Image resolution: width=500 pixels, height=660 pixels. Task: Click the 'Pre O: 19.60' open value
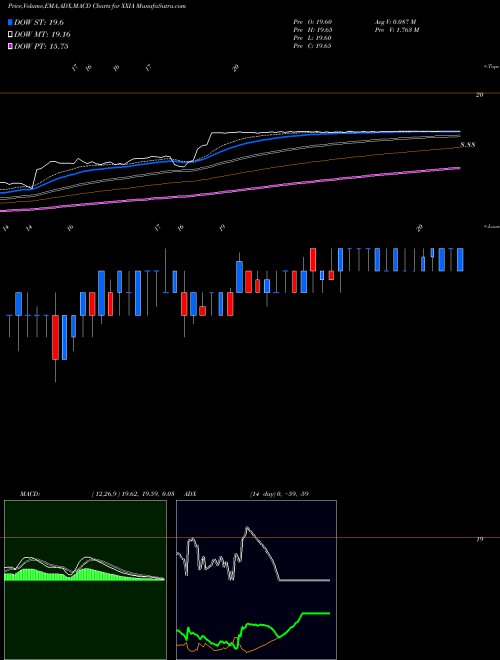pos(313,22)
